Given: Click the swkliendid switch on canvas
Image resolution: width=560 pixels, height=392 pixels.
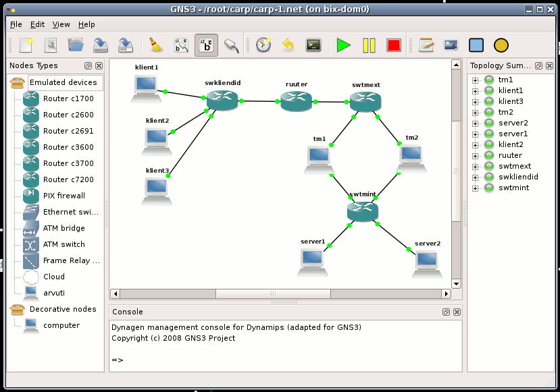Looking at the screenshot, I should point(222,100).
